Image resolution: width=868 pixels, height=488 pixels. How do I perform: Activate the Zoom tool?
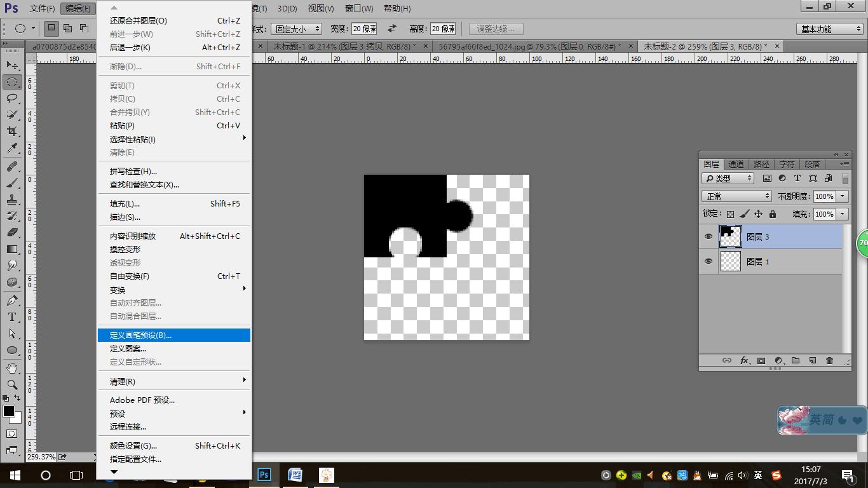(12, 384)
